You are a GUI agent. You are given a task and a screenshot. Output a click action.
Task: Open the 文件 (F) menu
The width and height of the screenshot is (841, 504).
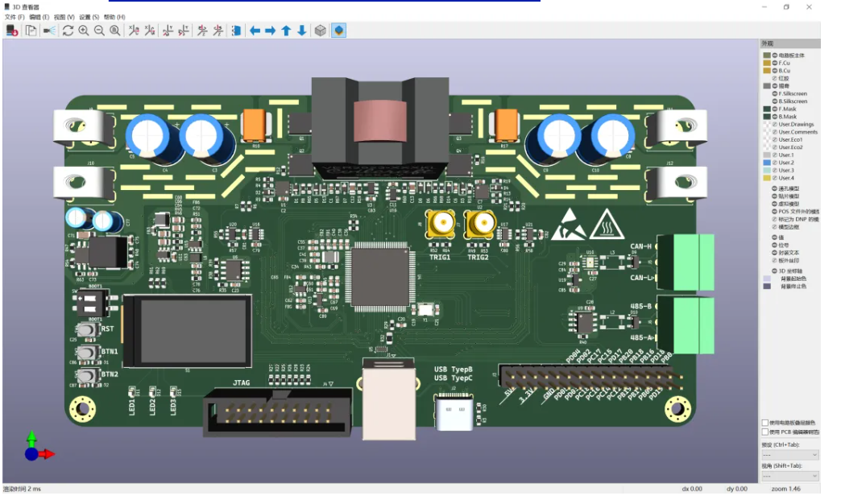[x=15, y=17]
